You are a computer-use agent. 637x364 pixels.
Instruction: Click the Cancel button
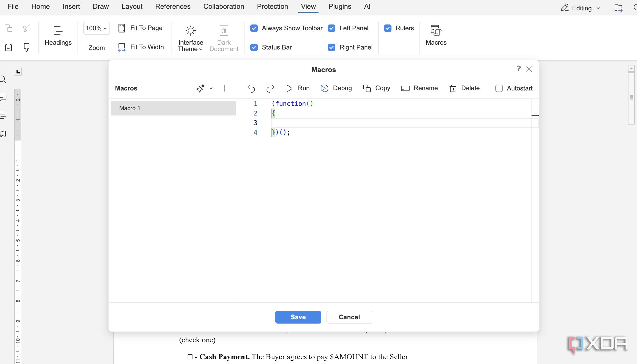pyautogui.click(x=349, y=317)
